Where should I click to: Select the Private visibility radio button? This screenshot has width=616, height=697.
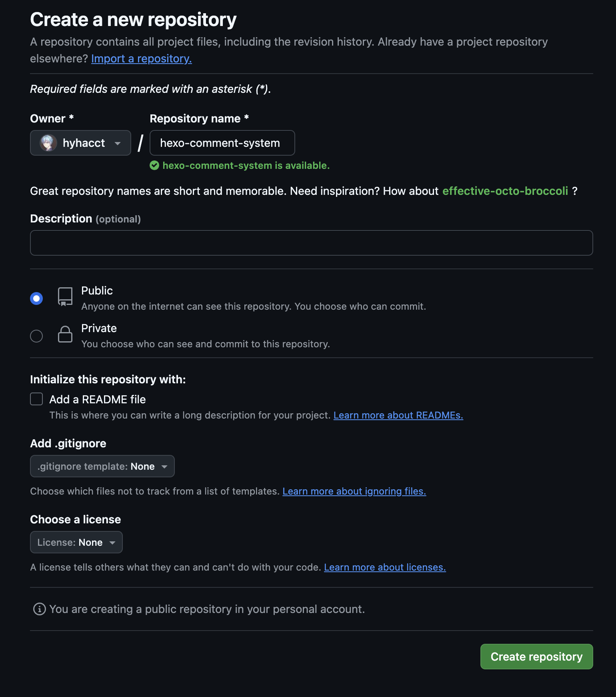click(36, 336)
